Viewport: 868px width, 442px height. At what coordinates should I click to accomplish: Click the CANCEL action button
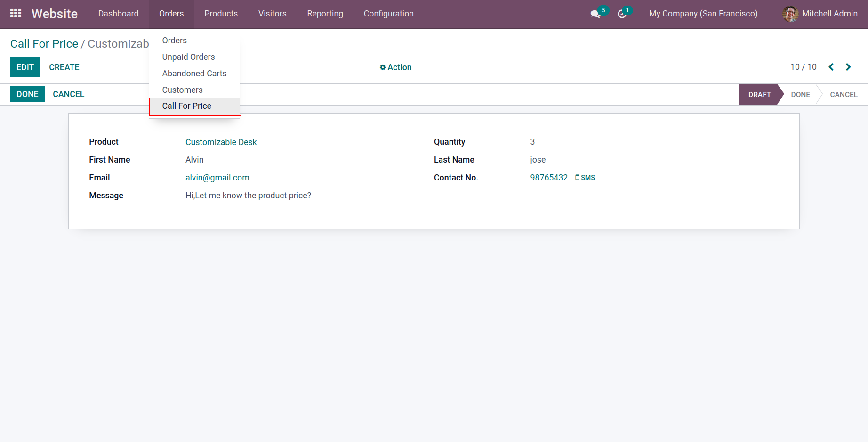point(69,94)
